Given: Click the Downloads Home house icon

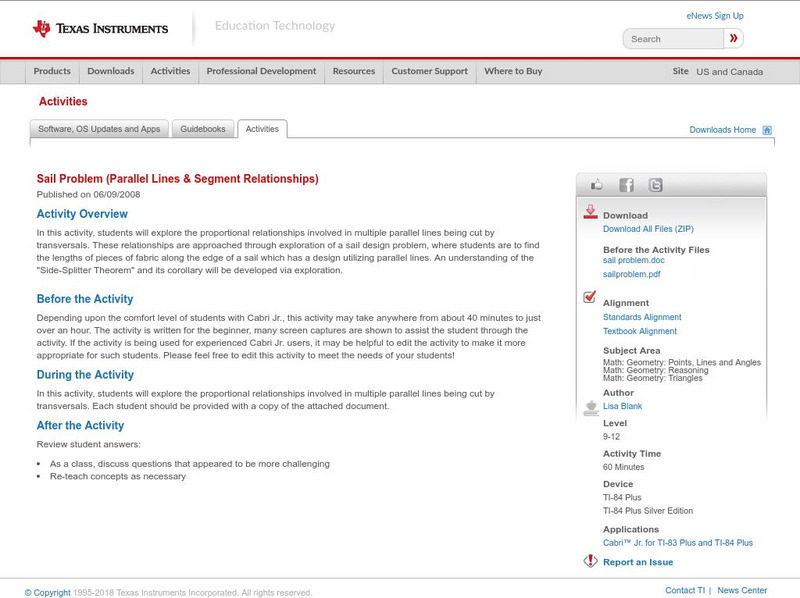Looking at the screenshot, I should (x=767, y=130).
